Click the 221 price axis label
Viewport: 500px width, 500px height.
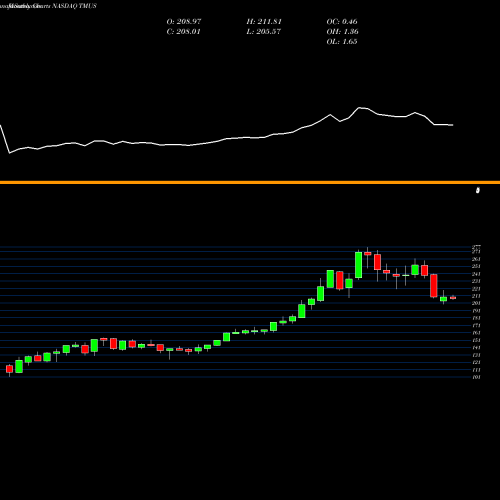(476, 289)
